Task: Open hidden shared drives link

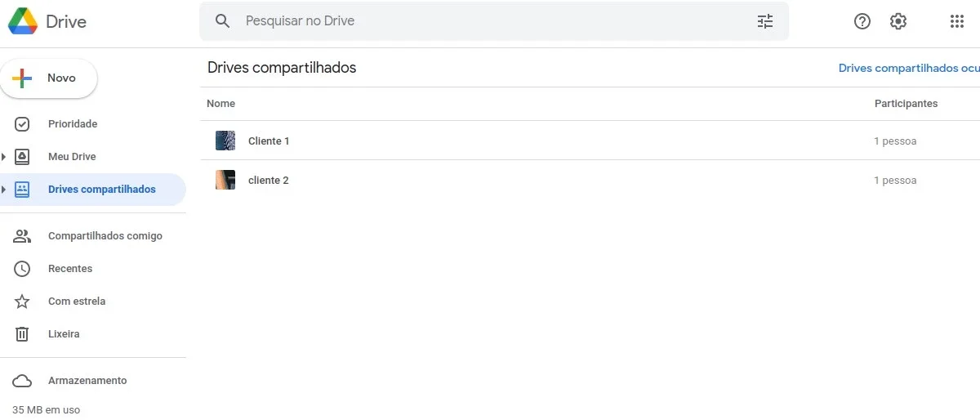Action: pyautogui.click(x=909, y=68)
